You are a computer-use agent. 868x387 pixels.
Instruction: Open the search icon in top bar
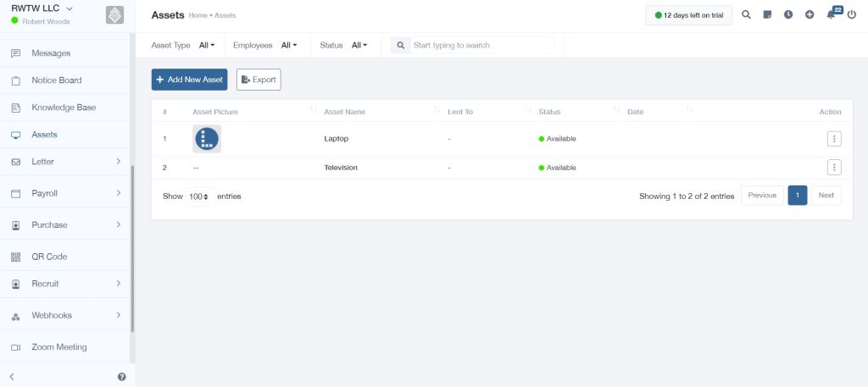(746, 15)
